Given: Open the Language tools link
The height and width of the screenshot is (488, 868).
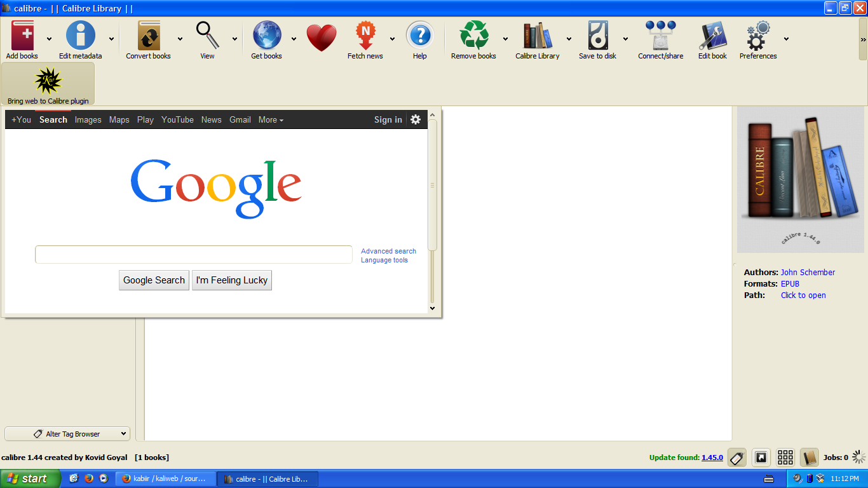Looking at the screenshot, I should pos(384,260).
